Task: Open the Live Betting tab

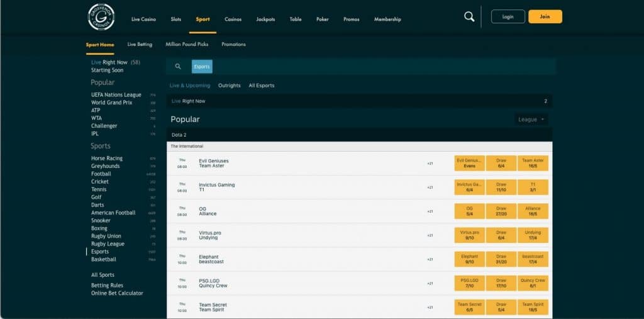Action: click(140, 45)
